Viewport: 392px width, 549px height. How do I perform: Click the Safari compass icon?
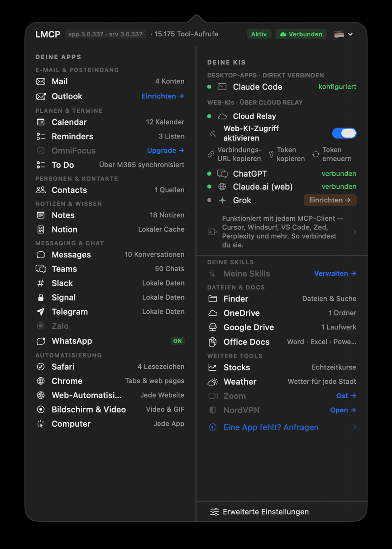(41, 367)
